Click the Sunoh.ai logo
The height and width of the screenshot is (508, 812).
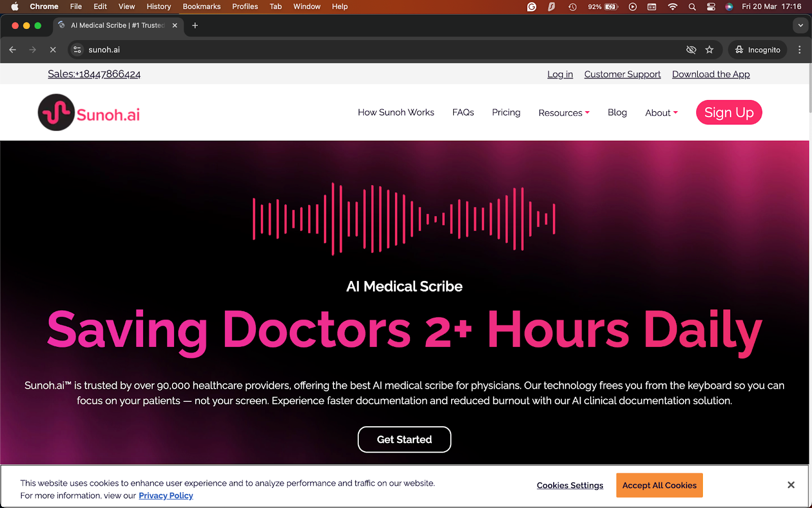pyautogui.click(x=89, y=112)
